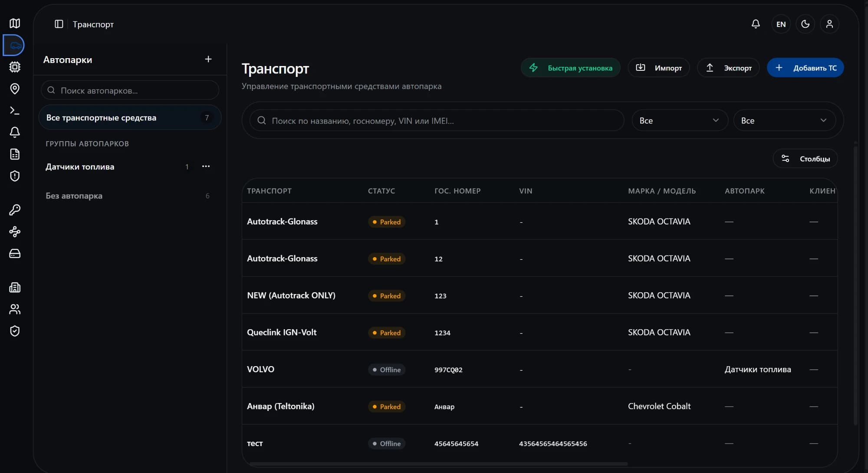The image size is (868, 473).
Task: Open the key access sidebar icon
Action: coord(15,210)
